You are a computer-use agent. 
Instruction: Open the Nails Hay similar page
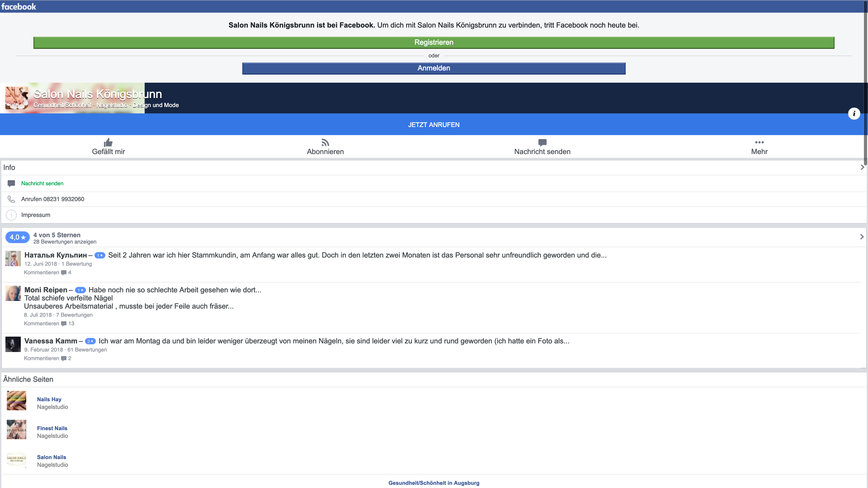pos(49,399)
